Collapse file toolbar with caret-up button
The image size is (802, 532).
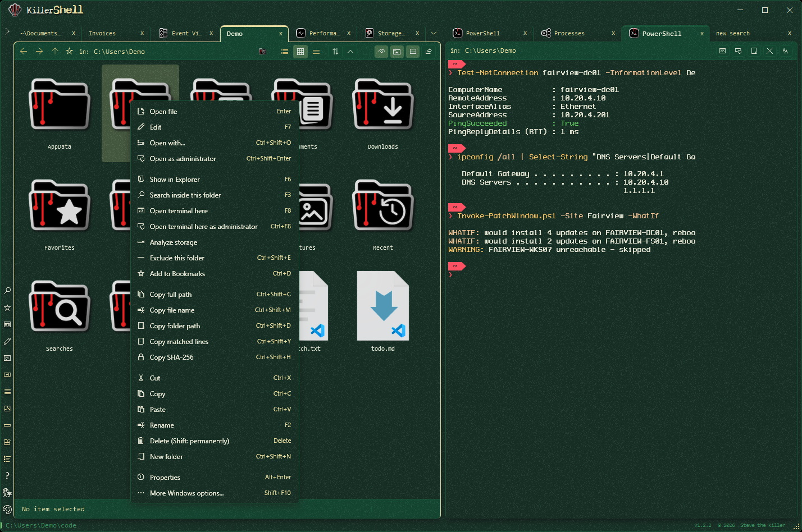coord(350,51)
